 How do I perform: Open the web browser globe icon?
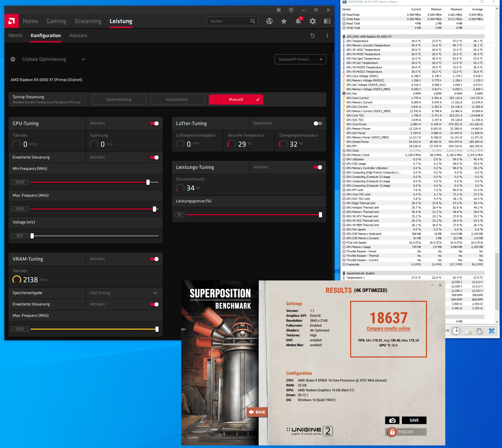[269, 21]
